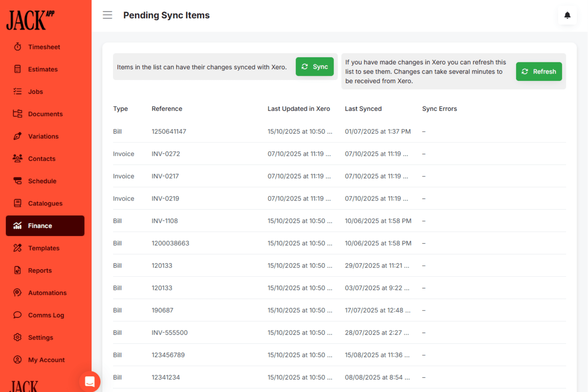Sync pending items with Xero
Viewport: 588px width, 392px height.
click(315, 67)
